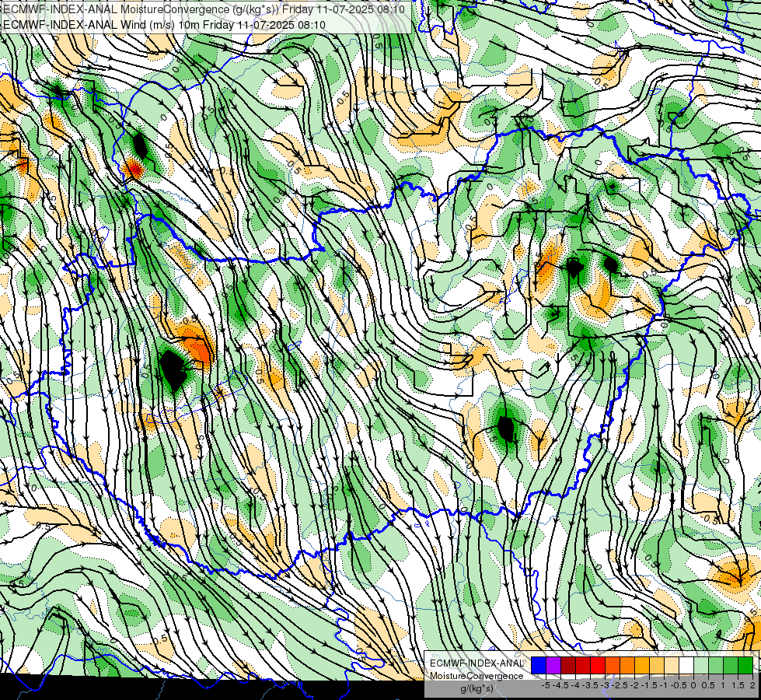Click the 2 legend tick label at far right
761x700 pixels.
(752, 685)
